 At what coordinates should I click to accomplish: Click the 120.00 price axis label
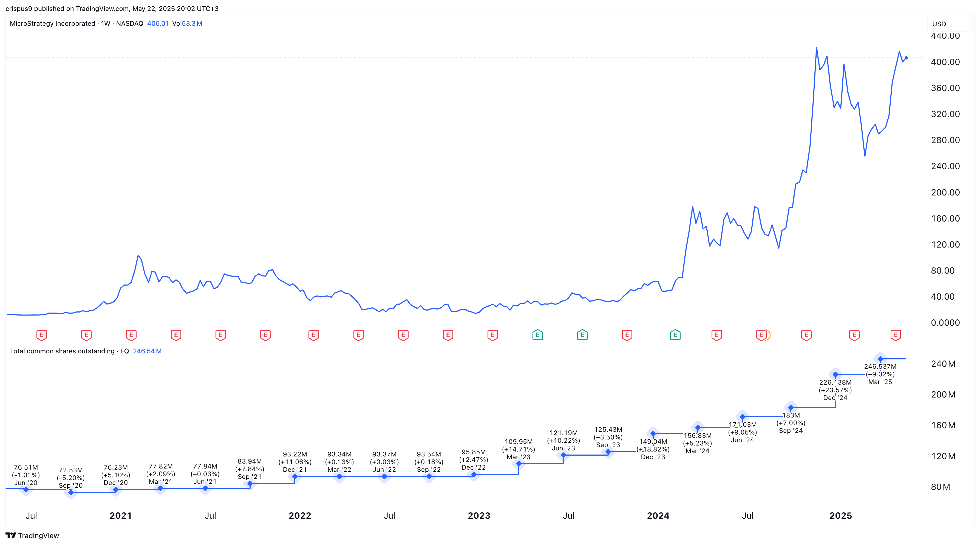[x=945, y=245]
